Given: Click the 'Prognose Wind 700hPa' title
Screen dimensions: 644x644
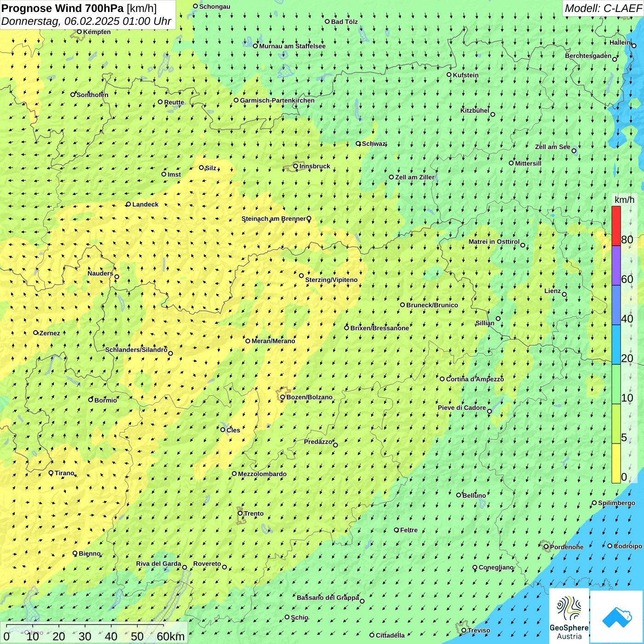Looking at the screenshot, I should (x=63, y=8).
